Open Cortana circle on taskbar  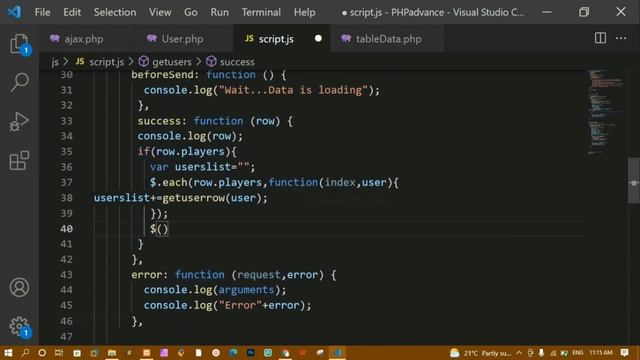42,353
